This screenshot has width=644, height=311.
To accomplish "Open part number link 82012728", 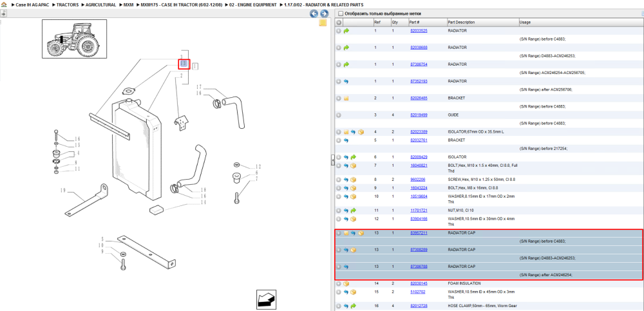I will pyautogui.click(x=419, y=306).
